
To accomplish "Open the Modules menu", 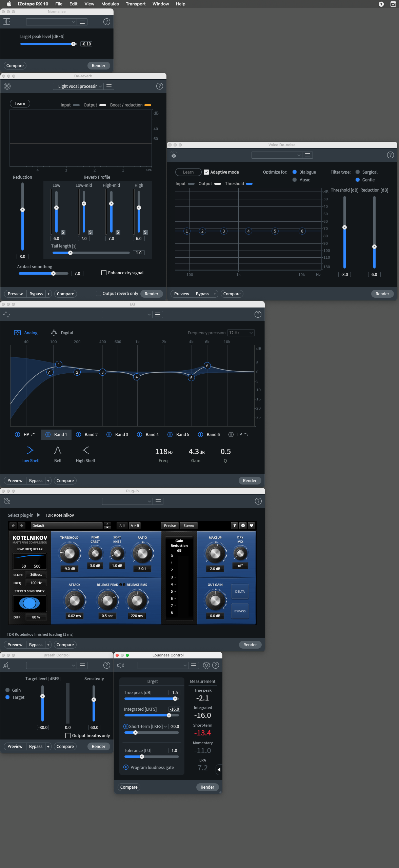I will (110, 4).
